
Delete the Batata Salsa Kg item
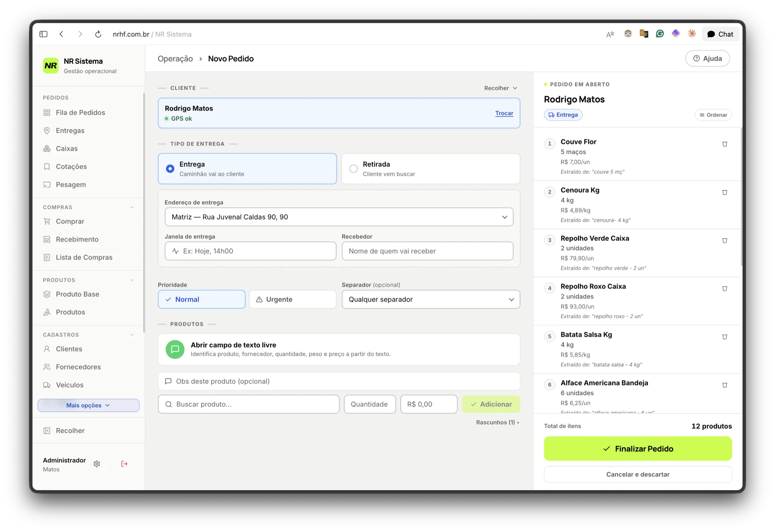[x=725, y=337]
